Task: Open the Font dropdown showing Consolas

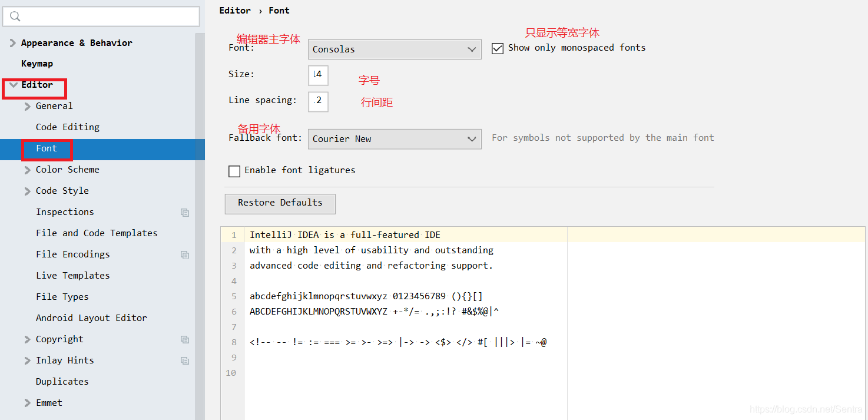Action: tap(395, 49)
